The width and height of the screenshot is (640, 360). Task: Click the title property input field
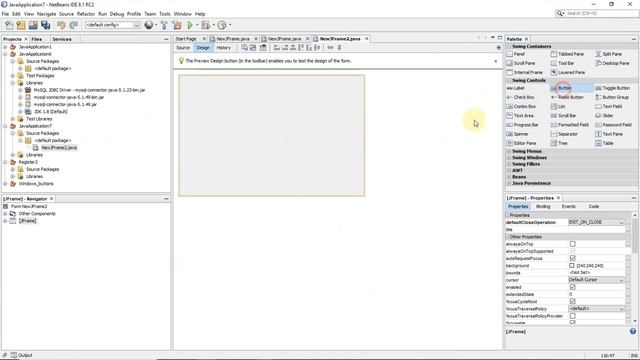pos(596,230)
